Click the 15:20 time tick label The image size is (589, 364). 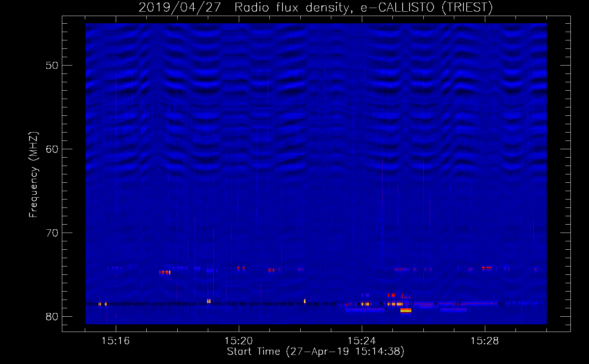(238, 341)
